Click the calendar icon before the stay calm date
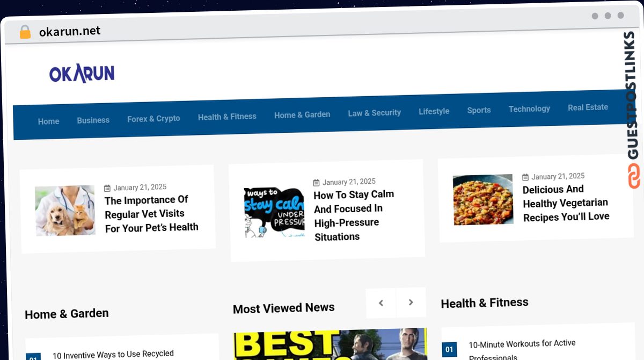Viewport: 644px width, 360px height. [x=317, y=183]
